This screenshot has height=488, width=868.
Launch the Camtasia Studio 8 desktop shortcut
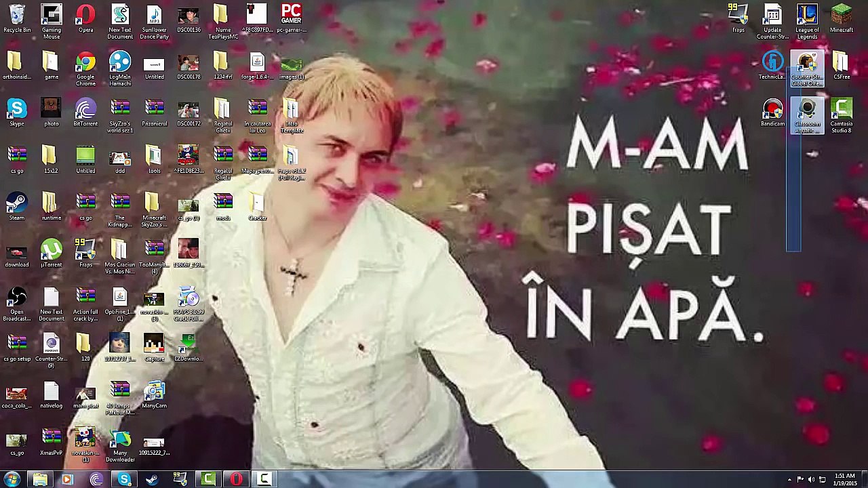[x=842, y=116]
